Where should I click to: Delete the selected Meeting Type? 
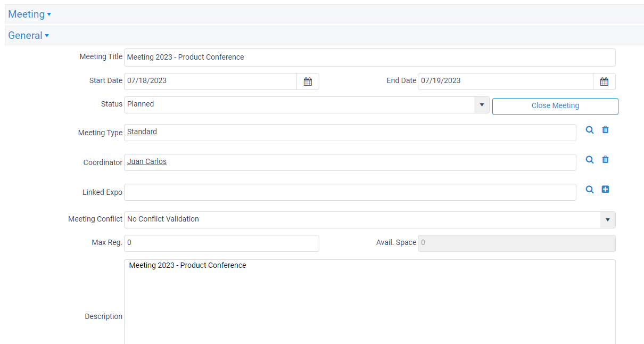605,129
